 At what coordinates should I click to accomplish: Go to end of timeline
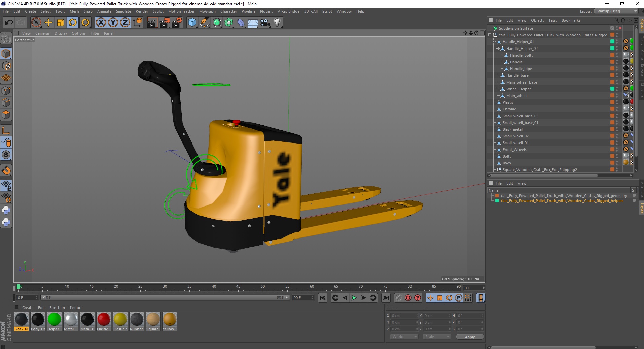coord(386,298)
